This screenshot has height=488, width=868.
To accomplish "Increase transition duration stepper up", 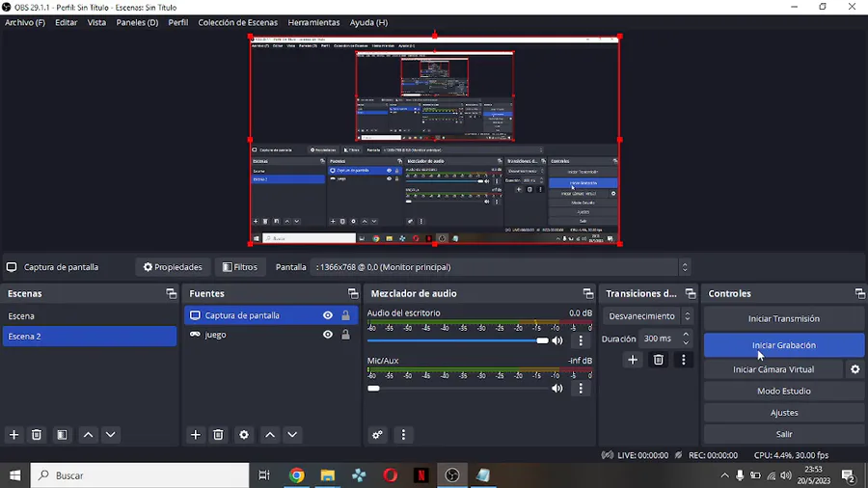I will point(686,335).
